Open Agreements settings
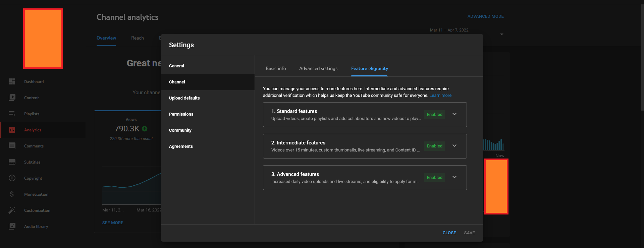This screenshot has width=644, height=248. pos(208,146)
